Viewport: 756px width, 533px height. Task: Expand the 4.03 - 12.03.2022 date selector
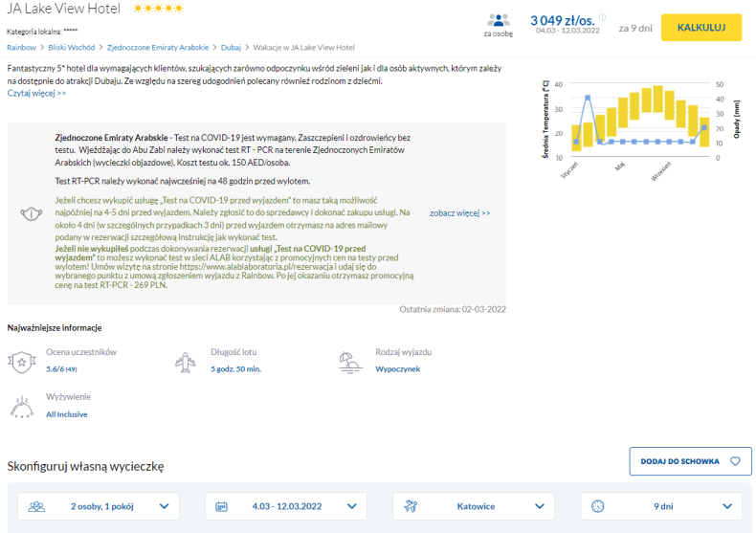tap(286, 506)
